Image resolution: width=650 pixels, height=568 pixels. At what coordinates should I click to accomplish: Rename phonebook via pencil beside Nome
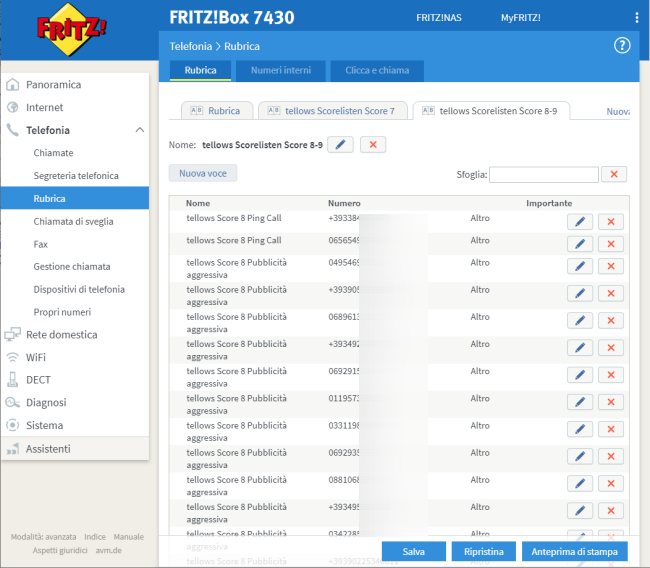click(x=340, y=145)
